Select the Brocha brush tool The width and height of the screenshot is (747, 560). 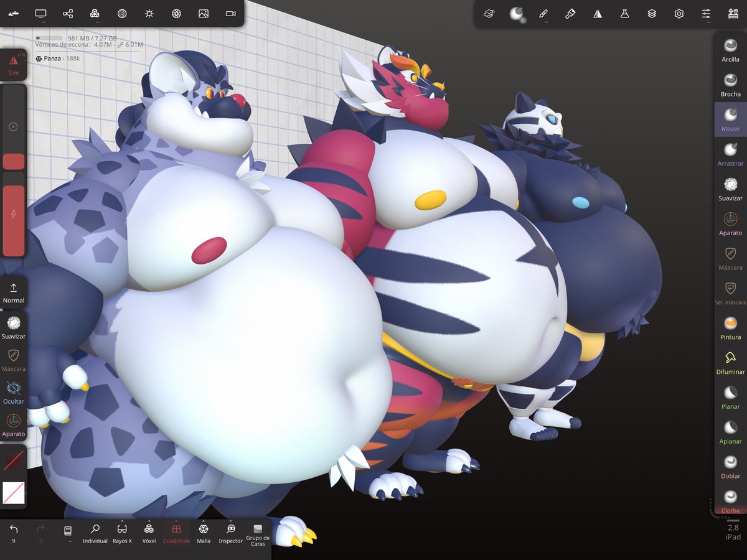coord(730,85)
